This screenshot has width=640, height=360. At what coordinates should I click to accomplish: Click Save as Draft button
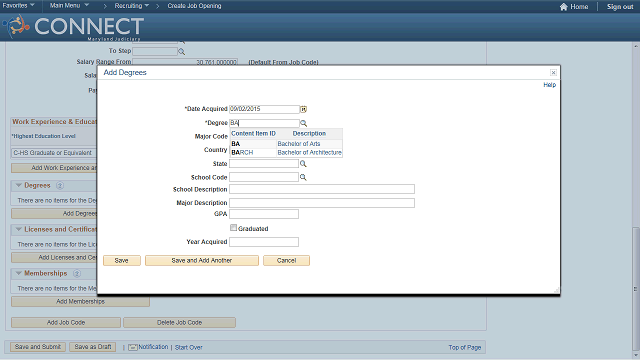[x=93, y=347]
